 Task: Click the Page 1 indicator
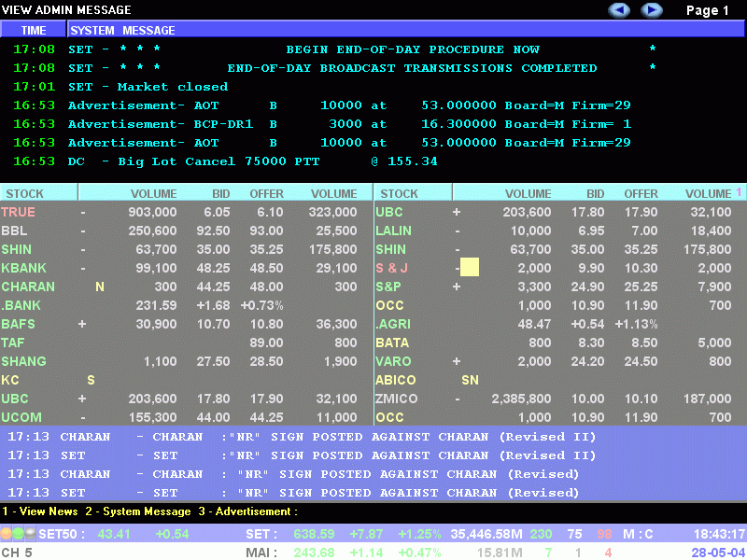point(708,10)
